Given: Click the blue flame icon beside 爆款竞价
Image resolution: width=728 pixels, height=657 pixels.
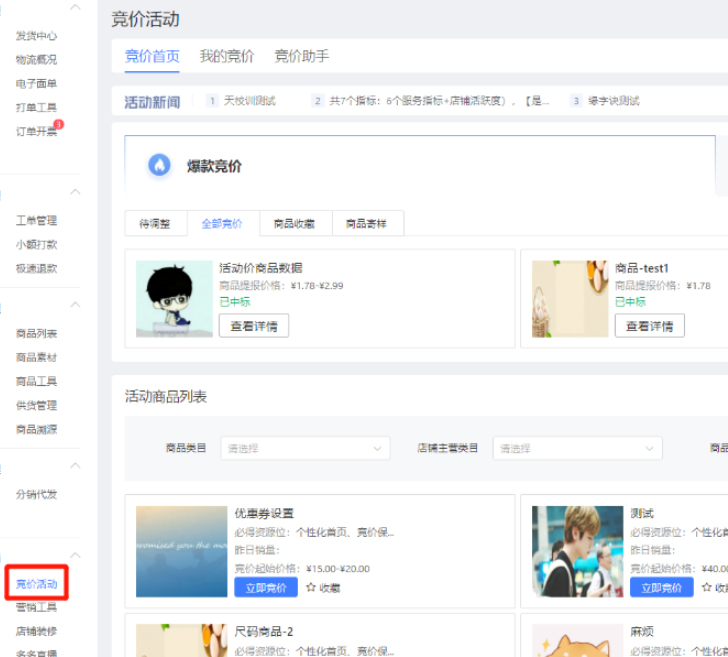Looking at the screenshot, I should [x=159, y=165].
